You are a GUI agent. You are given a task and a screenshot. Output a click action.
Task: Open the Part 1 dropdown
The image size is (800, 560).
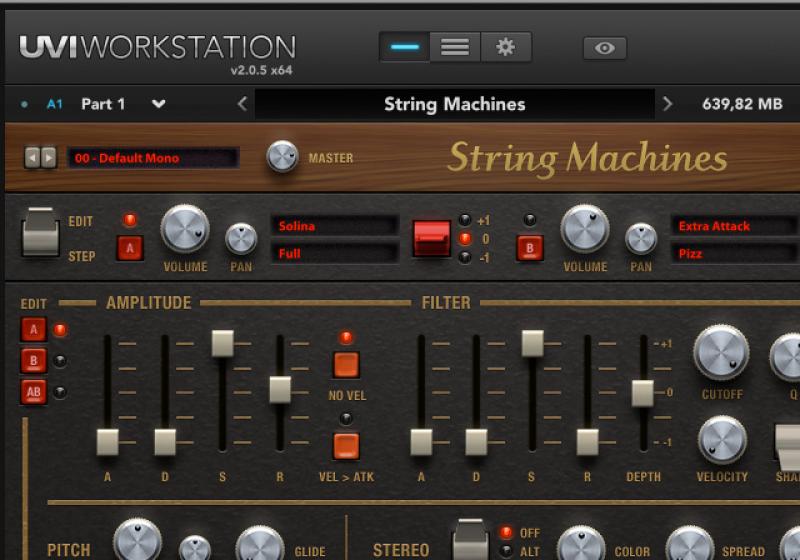[x=158, y=104]
